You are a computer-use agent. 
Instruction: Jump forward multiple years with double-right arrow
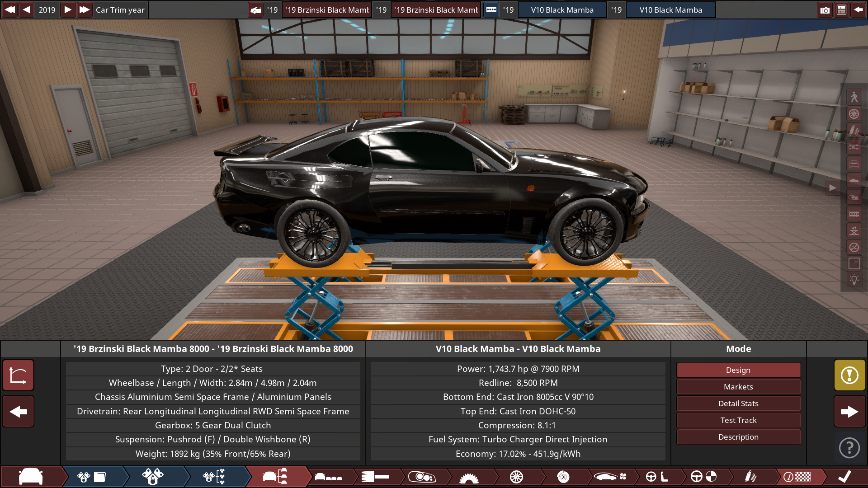point(85,9)
